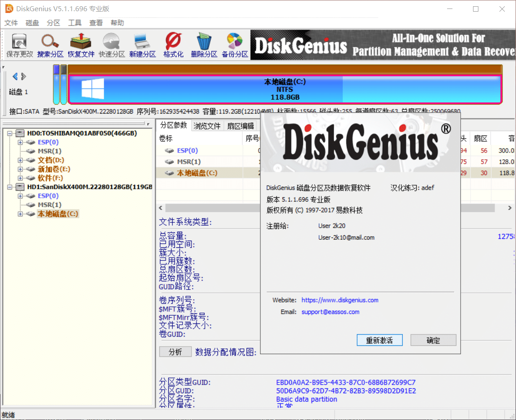Click the 卷标 column header
Image resolution: width=516 pixels, height=420 pixels.
pyautogui.click(x=200, y=139)
